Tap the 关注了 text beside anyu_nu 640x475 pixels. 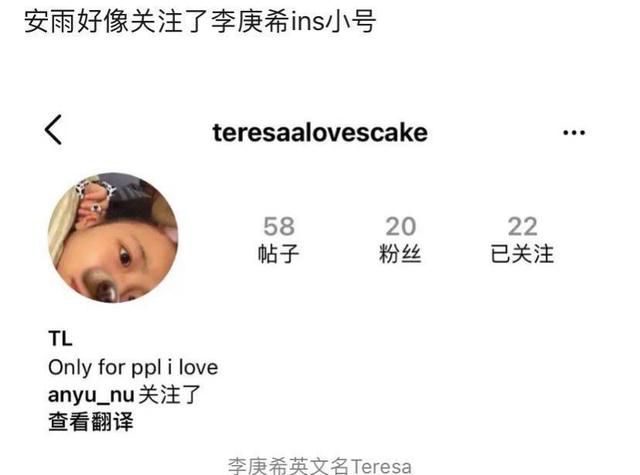(x=169, y=395)
